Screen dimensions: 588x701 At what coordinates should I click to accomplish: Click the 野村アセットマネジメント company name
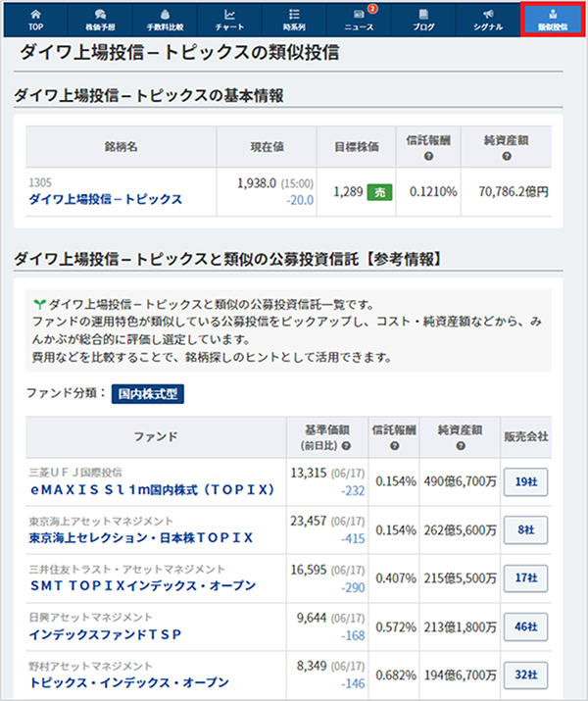[91, 666]
